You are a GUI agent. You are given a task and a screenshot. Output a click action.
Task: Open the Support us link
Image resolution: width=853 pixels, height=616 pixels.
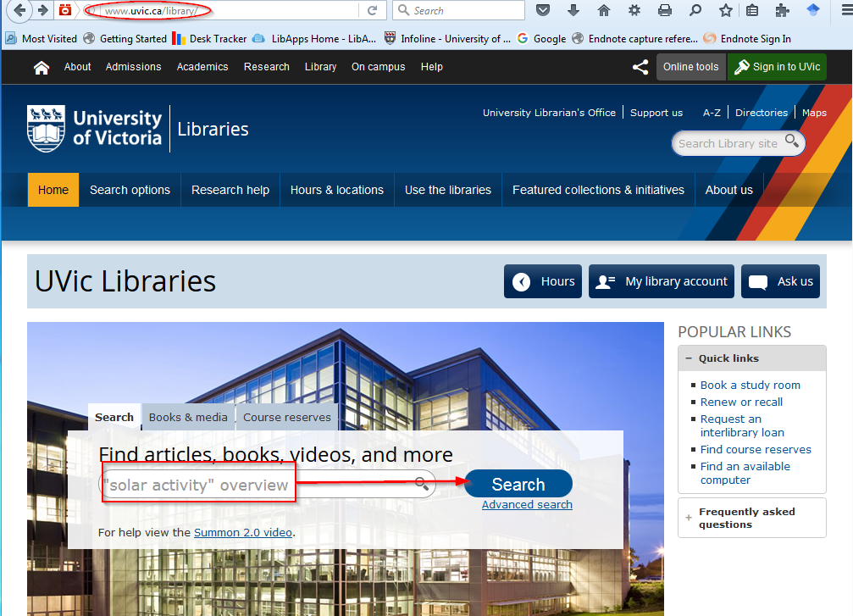656,113
